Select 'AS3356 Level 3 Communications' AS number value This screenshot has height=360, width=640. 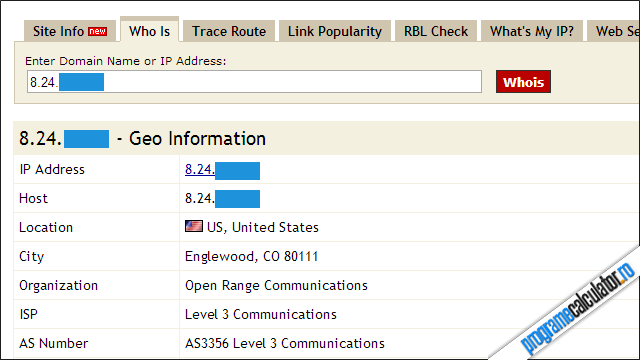pos(285,343)
